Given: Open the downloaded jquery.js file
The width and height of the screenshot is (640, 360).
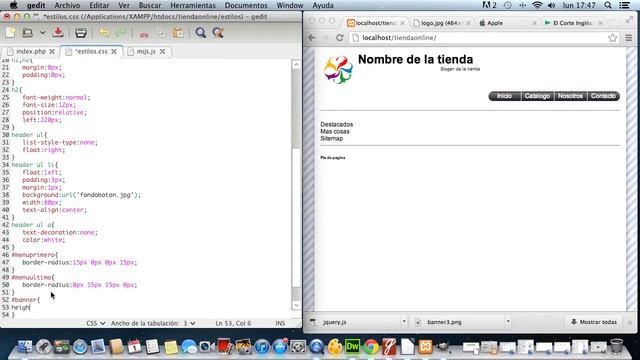Looking at the screenshot, I should [x=353, y=322].
